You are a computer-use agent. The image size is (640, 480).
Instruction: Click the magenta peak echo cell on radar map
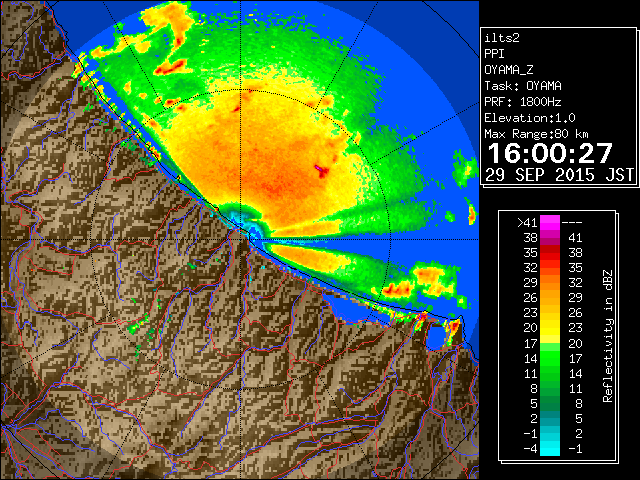point(319,168)
